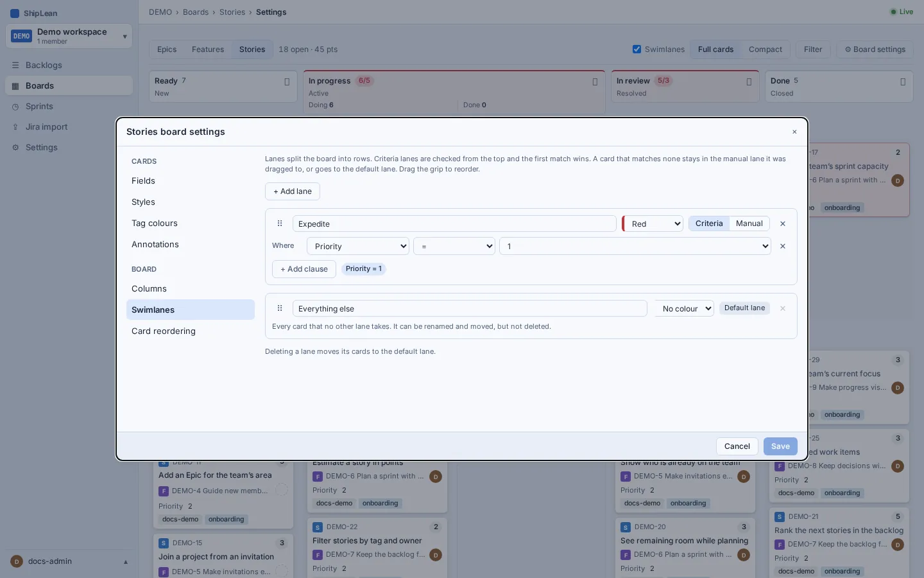Cancel the board settings dialog
924x578 pixels.
(x=737, y=446)
